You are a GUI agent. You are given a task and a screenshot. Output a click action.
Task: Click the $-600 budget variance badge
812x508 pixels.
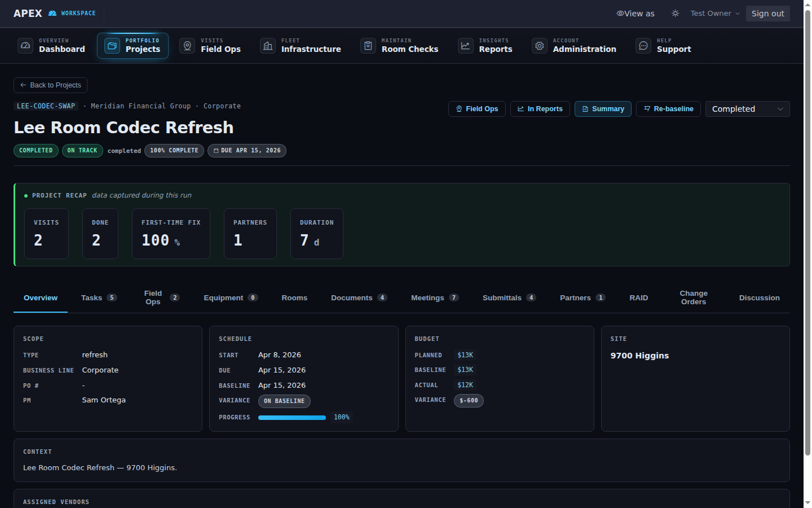click(469, 401)
